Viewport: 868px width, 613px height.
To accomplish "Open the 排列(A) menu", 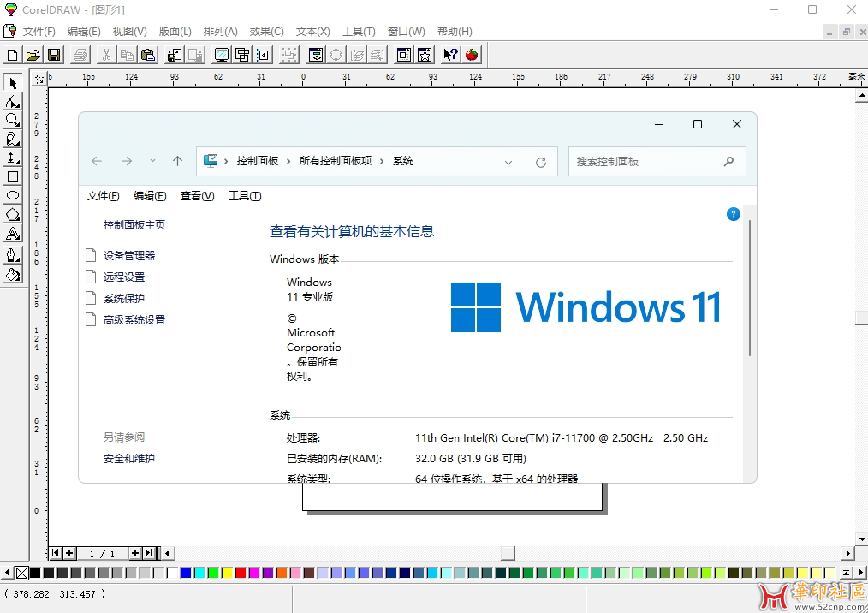I will click(x=220, y=32).
